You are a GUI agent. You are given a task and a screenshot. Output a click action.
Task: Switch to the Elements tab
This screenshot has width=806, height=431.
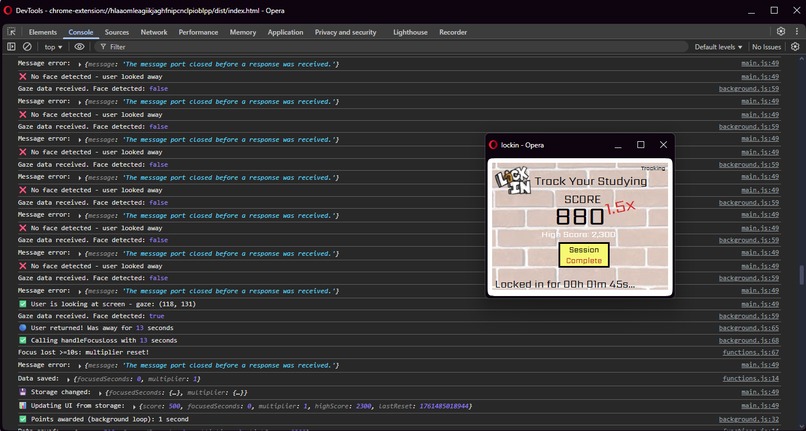pos(43,32)
